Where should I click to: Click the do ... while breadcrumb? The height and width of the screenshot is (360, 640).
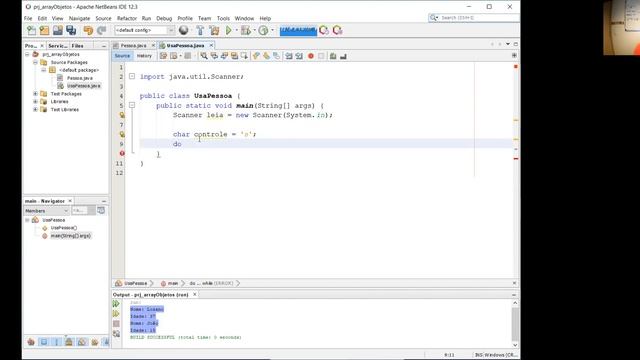point(211,283)
